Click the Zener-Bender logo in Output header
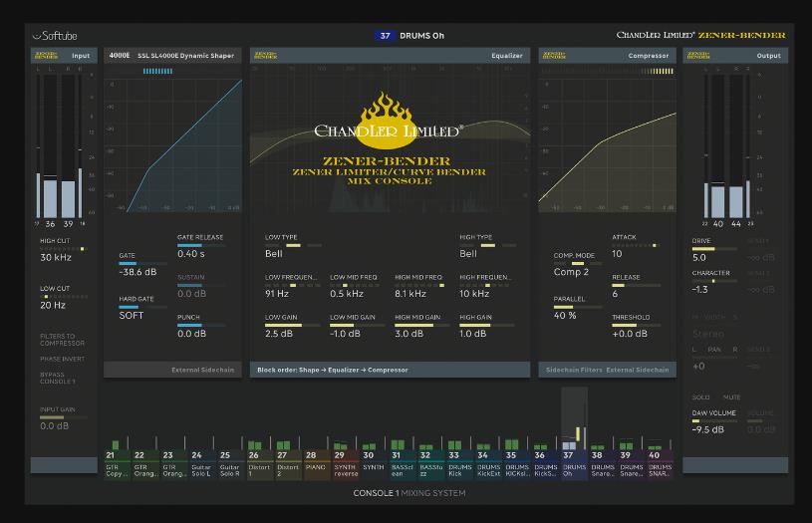The image size is (812, 523). point(698,56)
